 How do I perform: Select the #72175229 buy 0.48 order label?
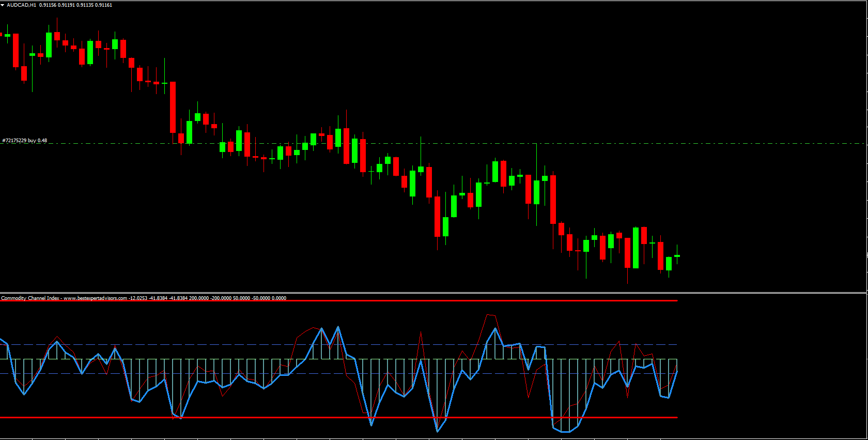(25, 141)
